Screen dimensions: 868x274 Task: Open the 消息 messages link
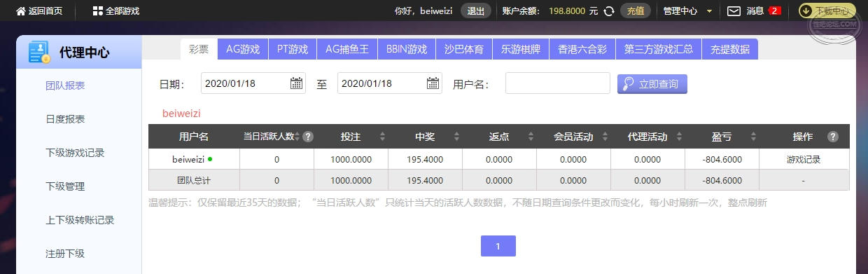coord(755,11)
